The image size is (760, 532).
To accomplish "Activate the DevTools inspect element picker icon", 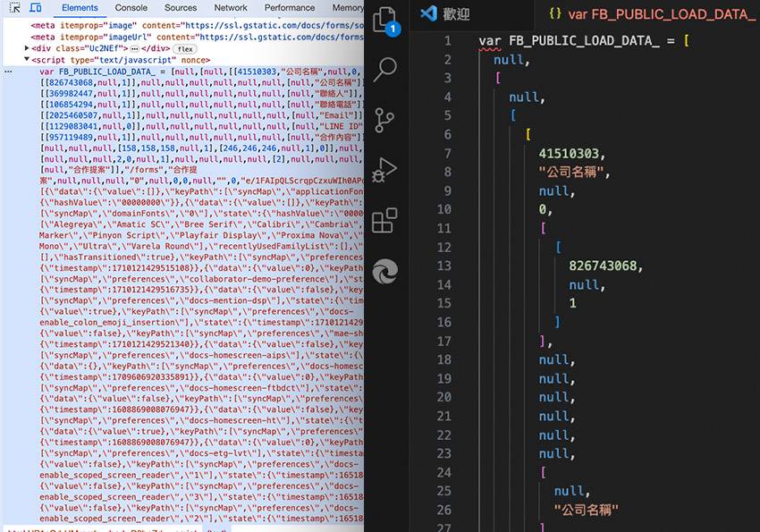I will coord(15,8).
